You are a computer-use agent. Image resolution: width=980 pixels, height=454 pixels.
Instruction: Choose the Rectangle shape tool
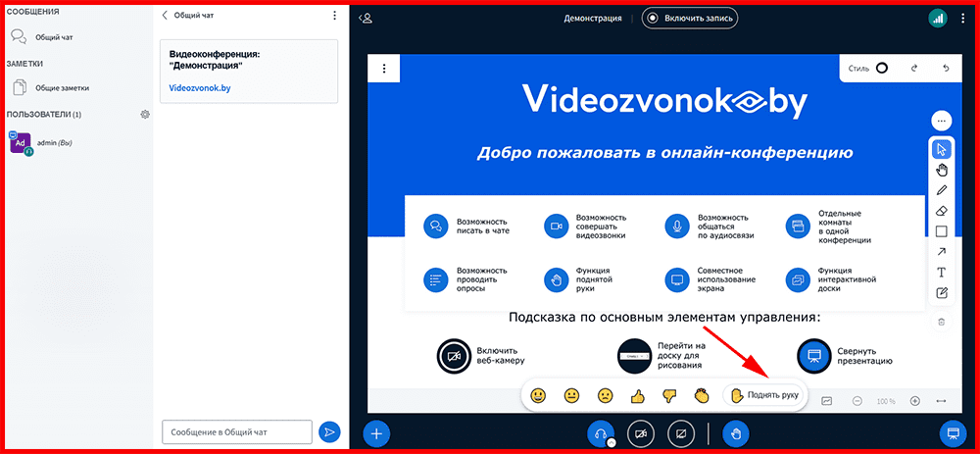[941, 231]
